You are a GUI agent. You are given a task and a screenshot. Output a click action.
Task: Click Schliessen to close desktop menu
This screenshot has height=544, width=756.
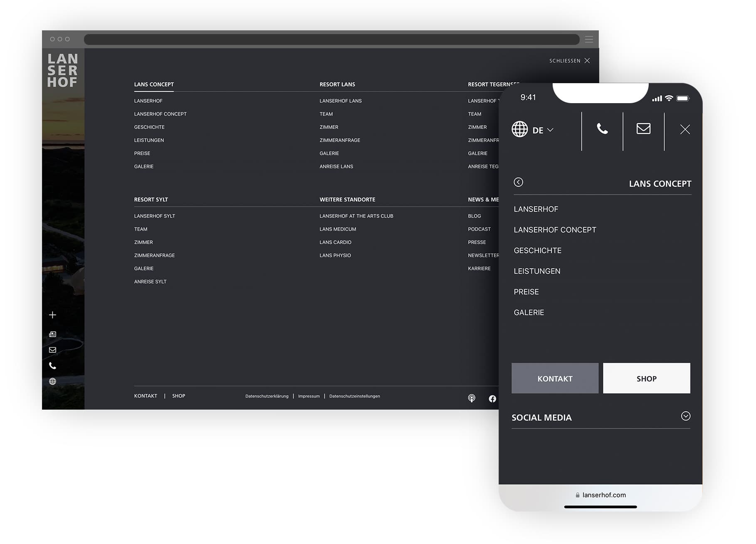(569, 61)
